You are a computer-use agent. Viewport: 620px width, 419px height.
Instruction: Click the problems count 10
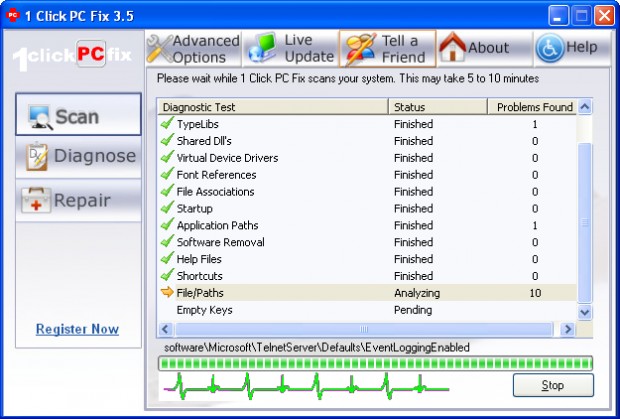[x=535, y=293]
